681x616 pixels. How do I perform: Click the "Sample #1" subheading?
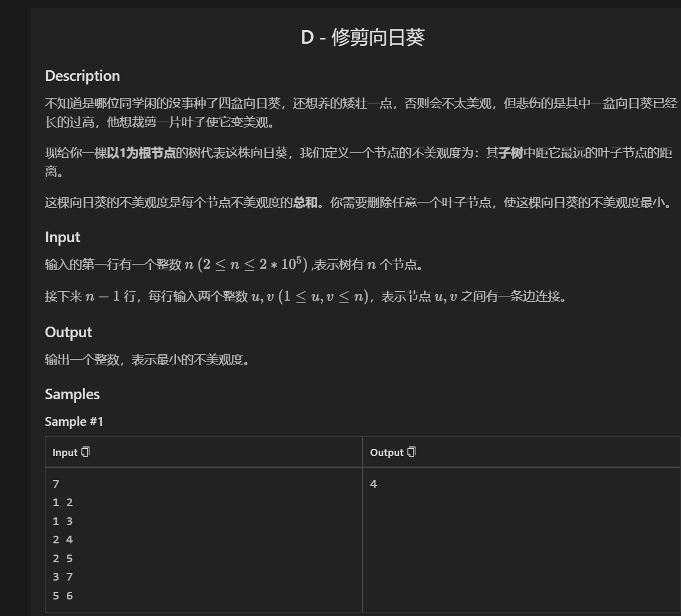[74, 421]
